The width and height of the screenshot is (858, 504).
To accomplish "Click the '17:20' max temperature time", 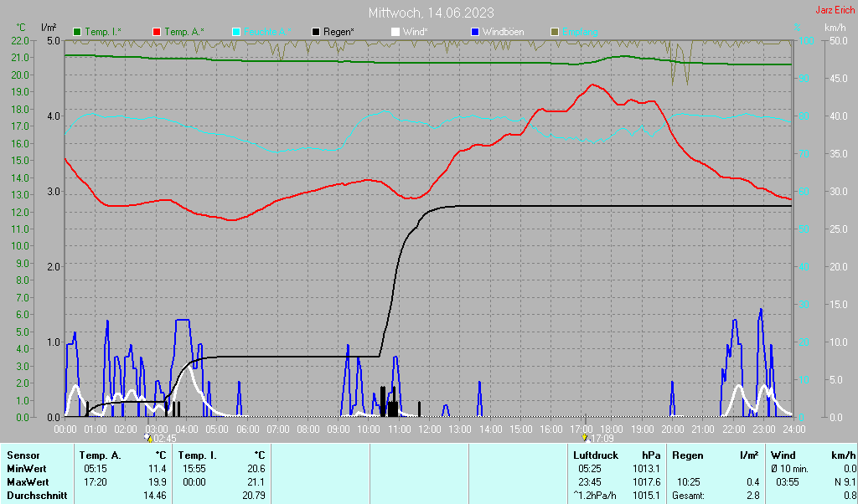I will pos(96,483).
